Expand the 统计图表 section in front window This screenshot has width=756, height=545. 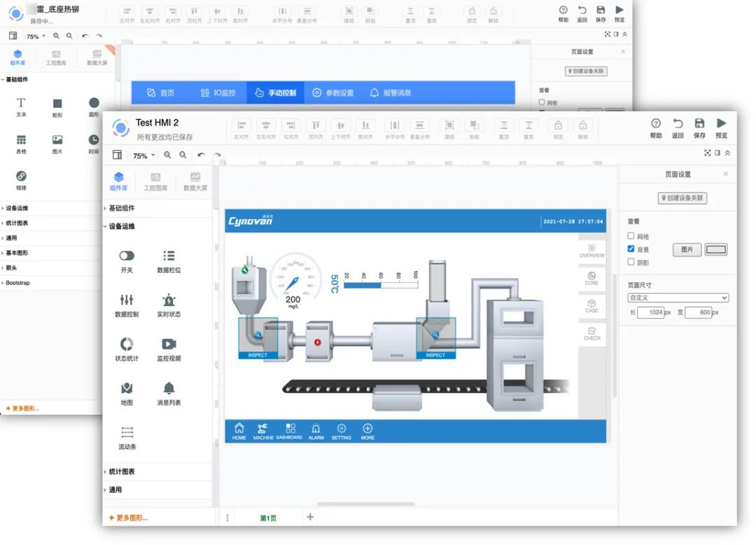pos(121,471)
